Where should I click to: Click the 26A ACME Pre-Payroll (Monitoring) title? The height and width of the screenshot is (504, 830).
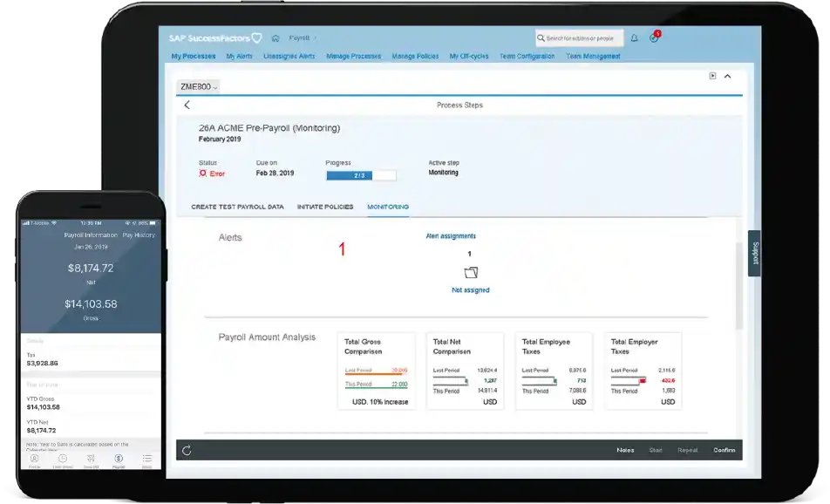(x=269, y=128)
